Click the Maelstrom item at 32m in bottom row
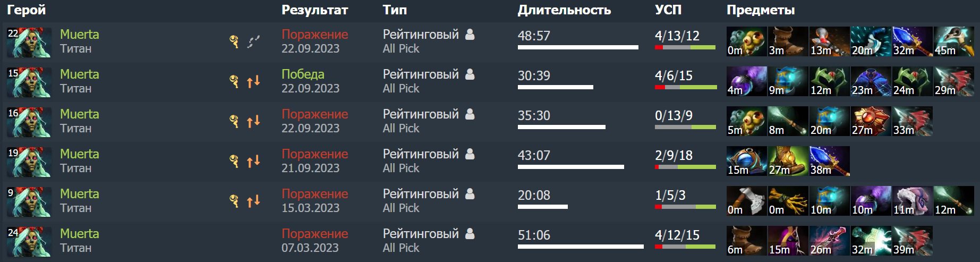 871,241
